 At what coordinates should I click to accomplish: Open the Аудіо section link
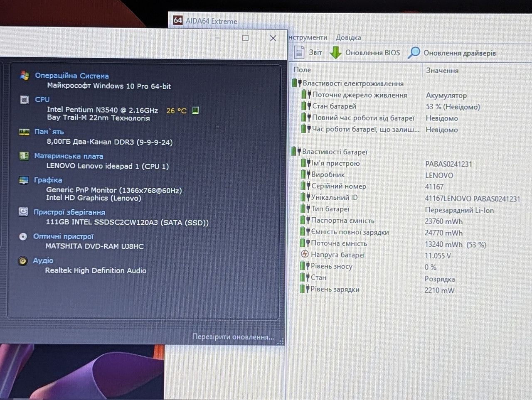coord(43,260)
